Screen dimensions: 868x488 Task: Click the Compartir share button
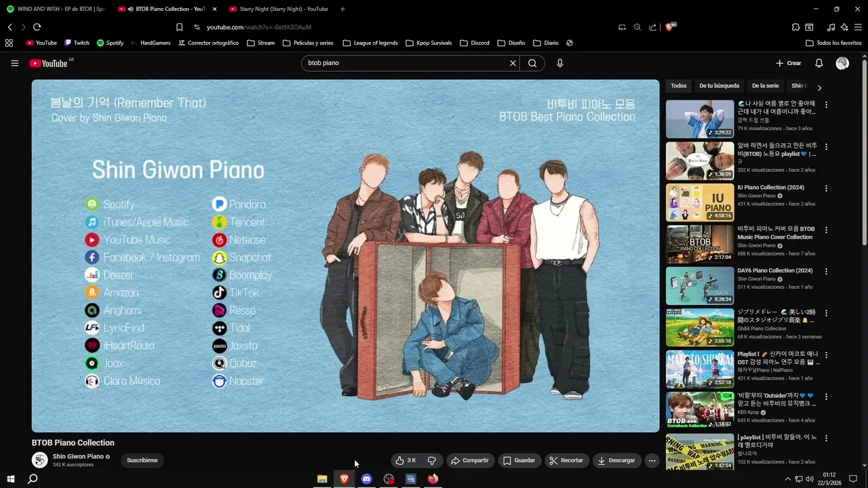[470, 460]
